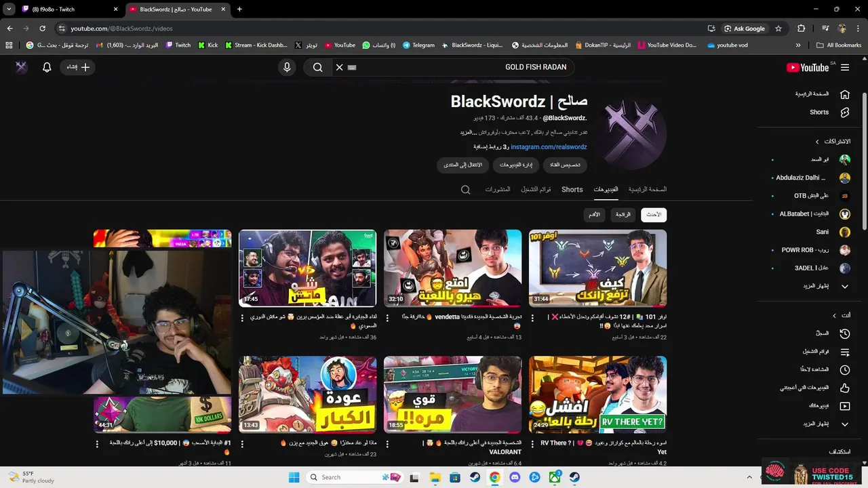Image resolution: width=868 pixels, height=488 pixels.
Task: Select the الأقدم (Oldest) filter chip
Action: click(594, 215)
